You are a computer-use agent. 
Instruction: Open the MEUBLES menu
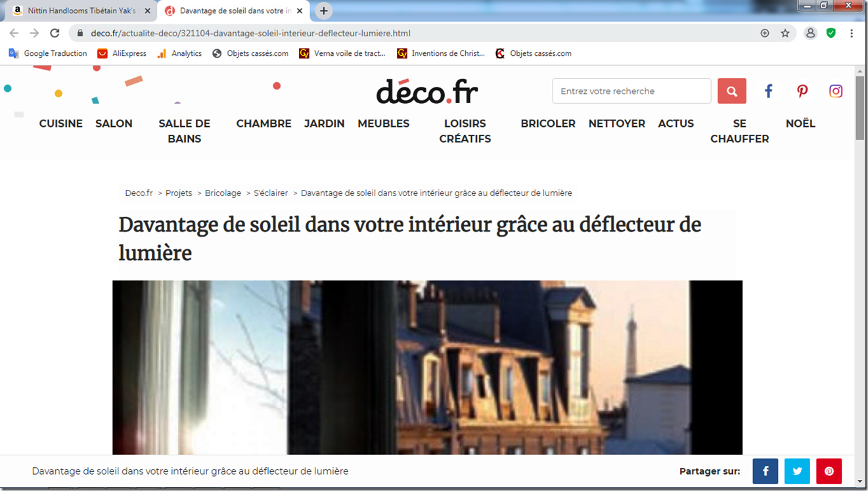pos(384,124)
